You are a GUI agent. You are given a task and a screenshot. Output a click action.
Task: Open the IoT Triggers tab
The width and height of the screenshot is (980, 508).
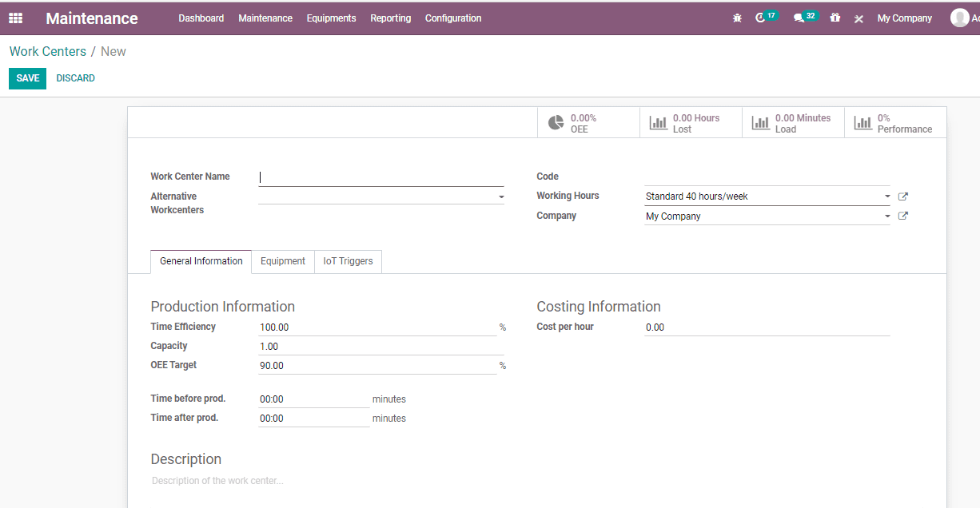point(348,261)
